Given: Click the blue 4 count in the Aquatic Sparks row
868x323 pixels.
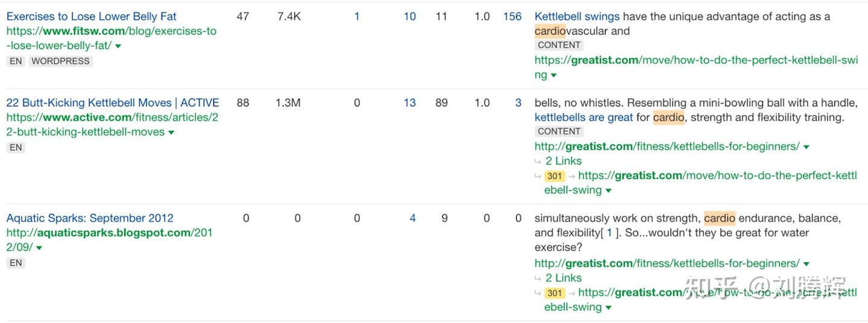Looking at the screenshot, I should click(x=412, y=218).
